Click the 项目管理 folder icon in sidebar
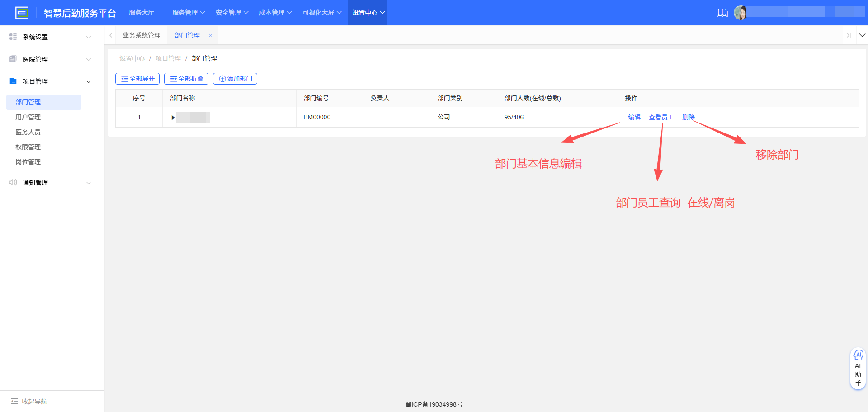This screenshot has height=412, width=868. pos(13,81)
